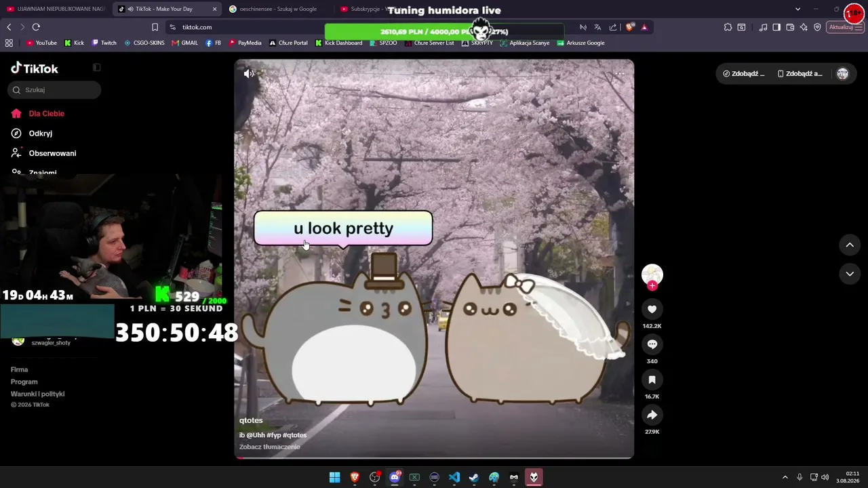Open the tab list dropdown arrow
Screen dimensions: 868x488
[797, 9]
